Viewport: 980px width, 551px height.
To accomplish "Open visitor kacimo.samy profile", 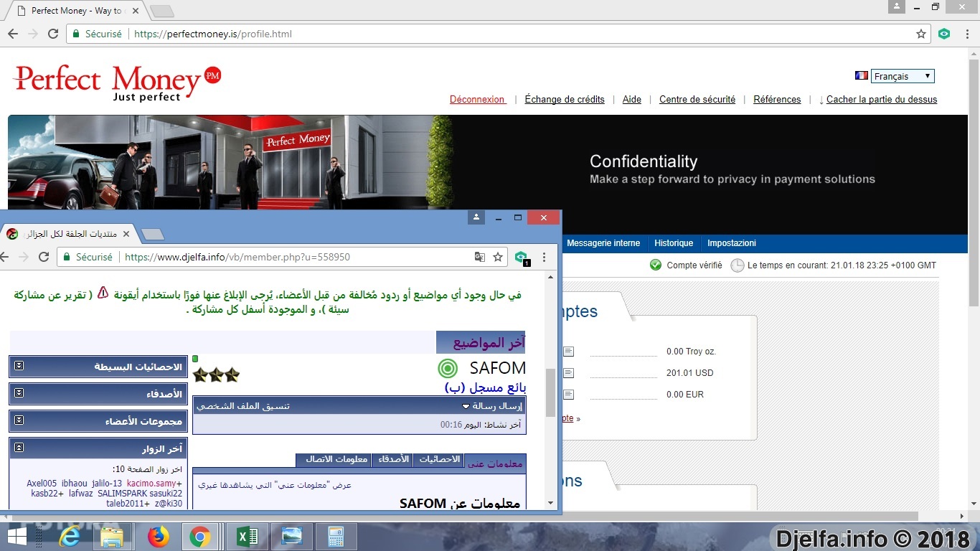I will point(151,484).
